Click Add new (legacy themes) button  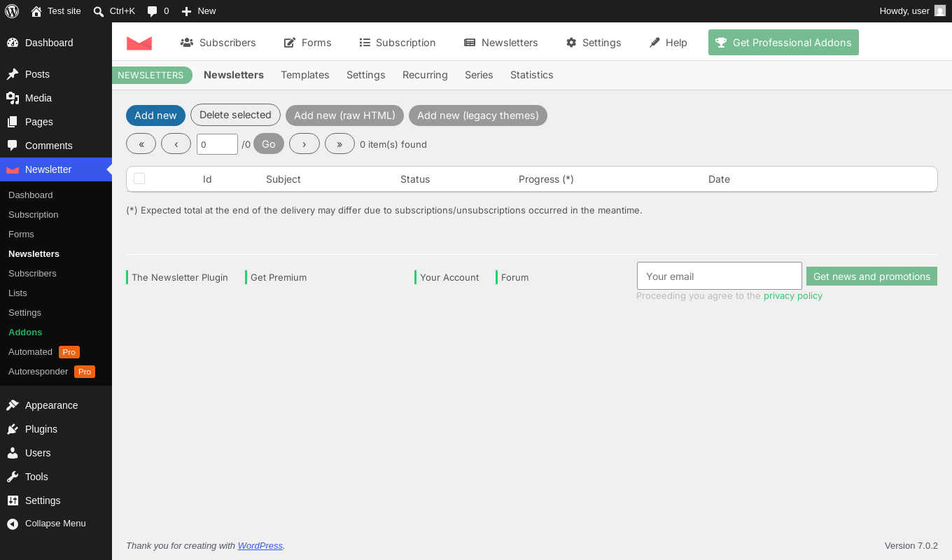coord(478,115)
